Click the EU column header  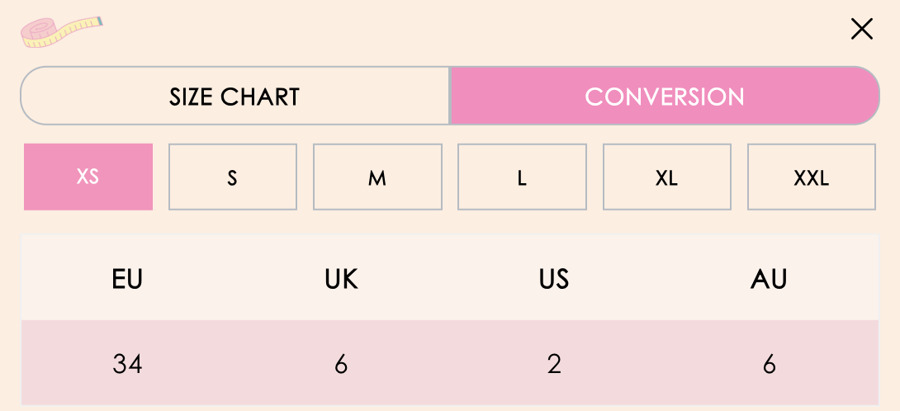pyautogui.click(x=127, y=279)
